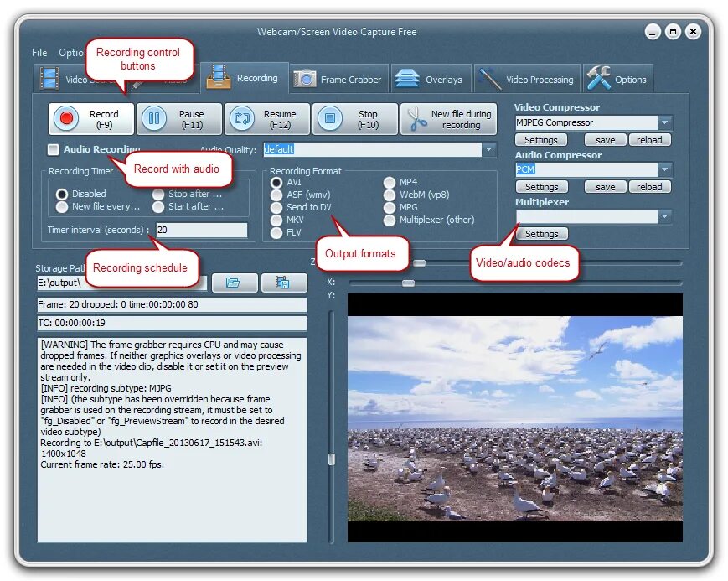Click the save video file icon beside the folder browser
This screenshot has width=728, height=581.
pyautogui.click(x=284, y=283)
